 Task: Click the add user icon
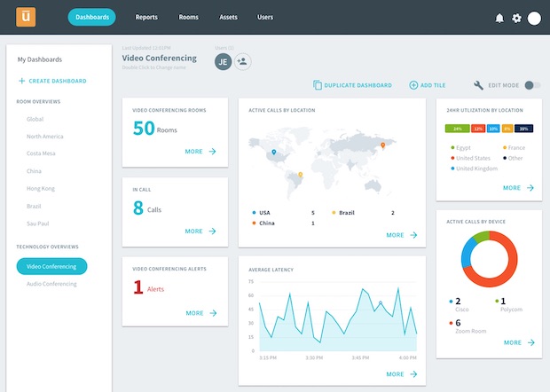[x=242, y=61]
